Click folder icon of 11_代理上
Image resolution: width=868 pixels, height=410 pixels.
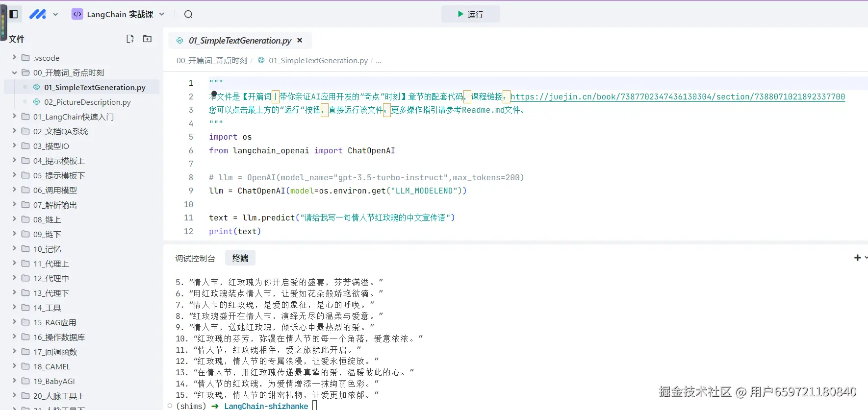[x=26, y=263]
